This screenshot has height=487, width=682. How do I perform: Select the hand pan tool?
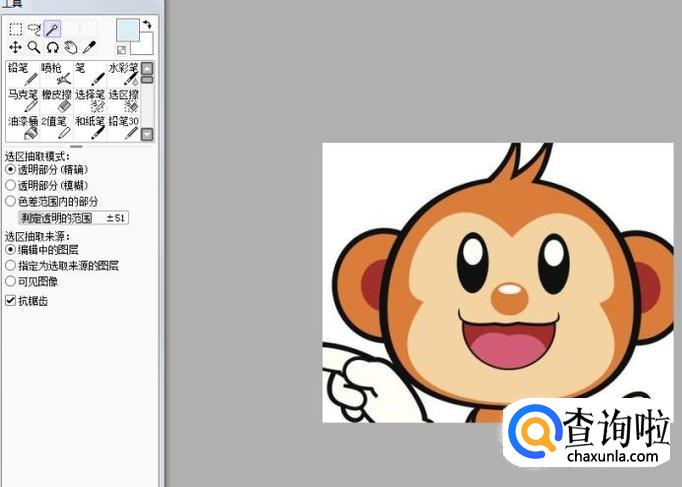[x=71, y=47]
